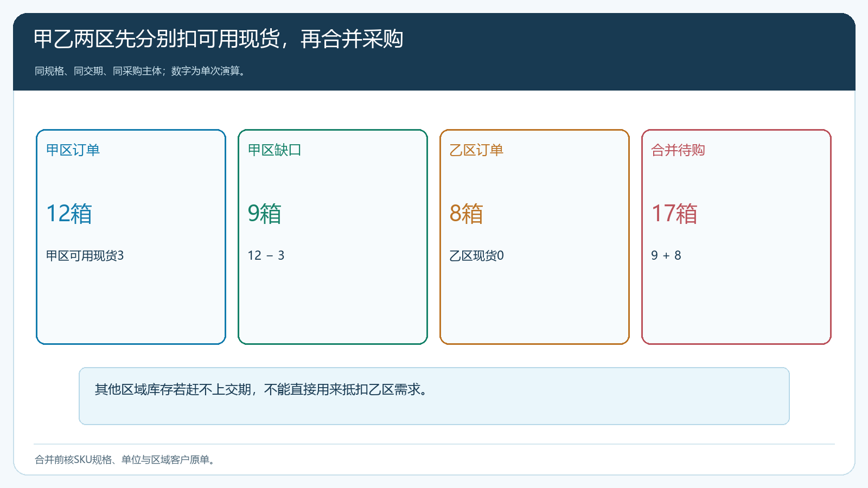Click the 合并待购 heading text
868x488 pixels.
(x=678, y=150)
